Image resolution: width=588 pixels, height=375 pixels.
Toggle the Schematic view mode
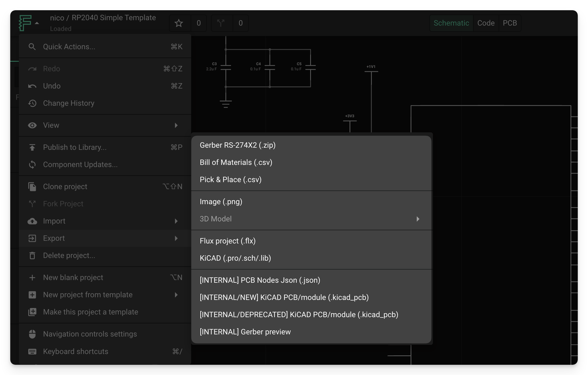(451, 23)
